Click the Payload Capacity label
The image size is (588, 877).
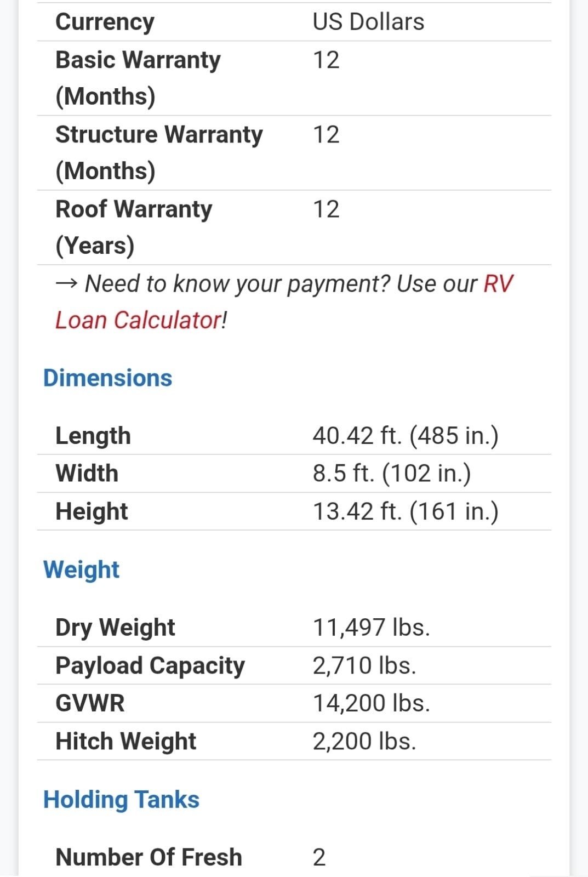click(150, 665)
